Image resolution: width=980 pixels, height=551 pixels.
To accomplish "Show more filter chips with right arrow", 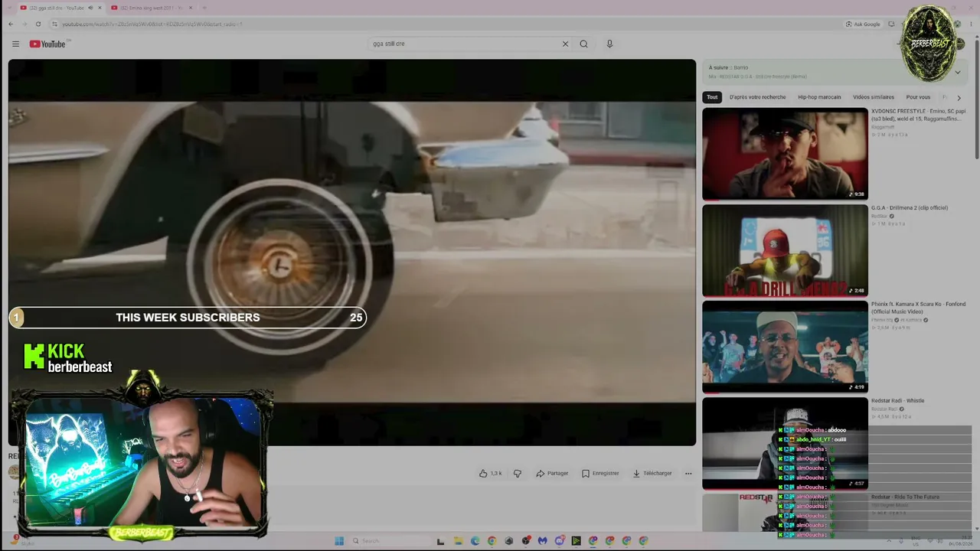I will [x=959, y=97].
